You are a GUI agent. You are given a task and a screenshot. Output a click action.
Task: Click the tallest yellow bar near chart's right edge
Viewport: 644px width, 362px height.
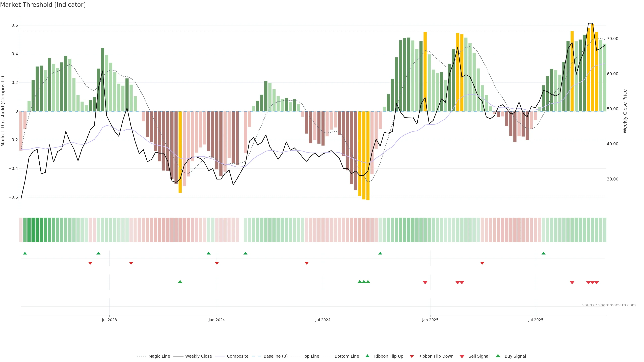pyautogui.click(x=592, y=67)
